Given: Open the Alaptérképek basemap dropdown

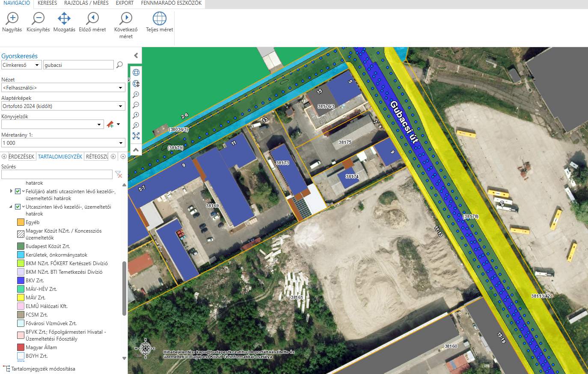Looking at the screenshot, I should pos(63,106).
